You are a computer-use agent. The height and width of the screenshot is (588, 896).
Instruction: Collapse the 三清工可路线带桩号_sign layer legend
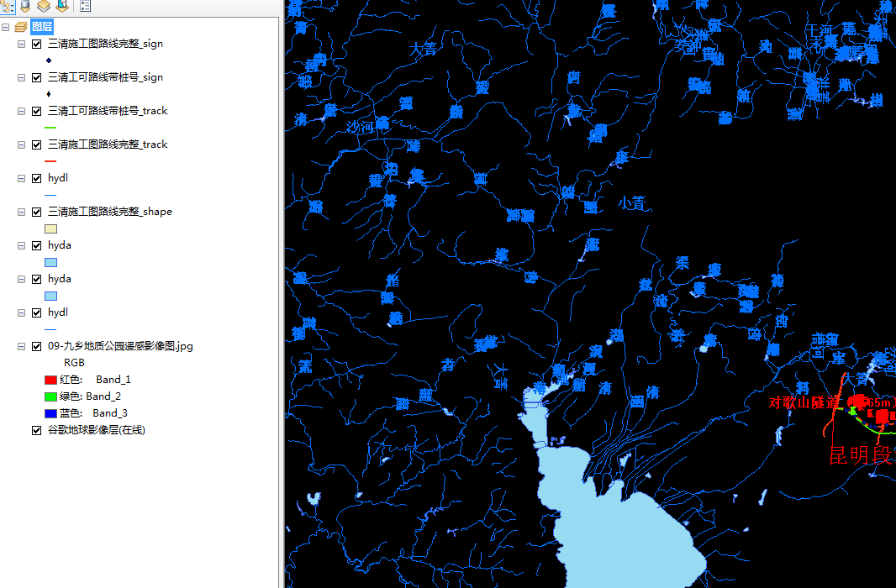pos(22,77)
